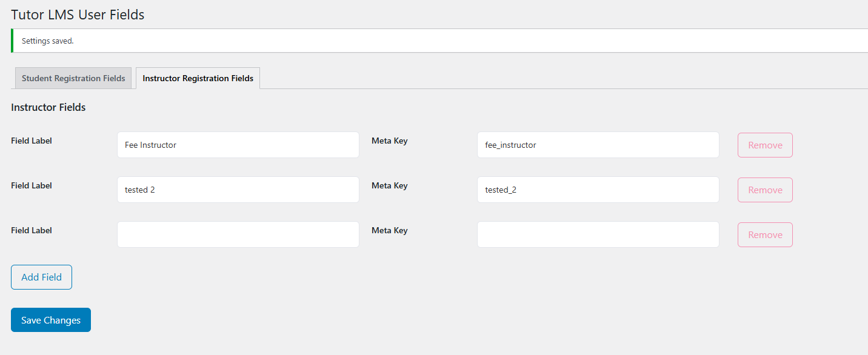Click the 'Tutor LMS User Fields' page title
The height and width of the screenshot is (355, 868).
click(78, 15)
